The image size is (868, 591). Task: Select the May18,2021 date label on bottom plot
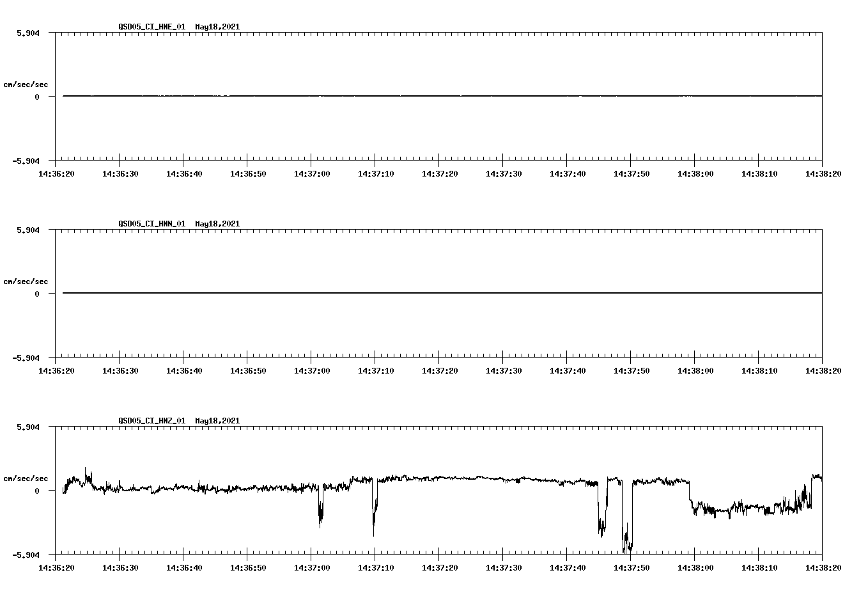[217, 421]
